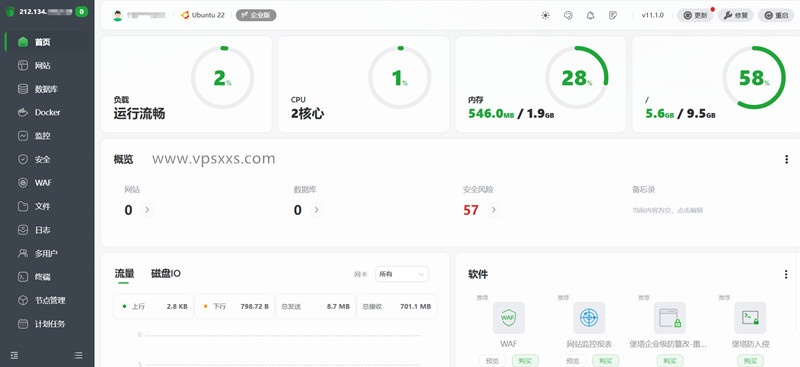Screen dimensions: 800x367
Task: Open 节点管理 node management
Action: coord(47,300)
